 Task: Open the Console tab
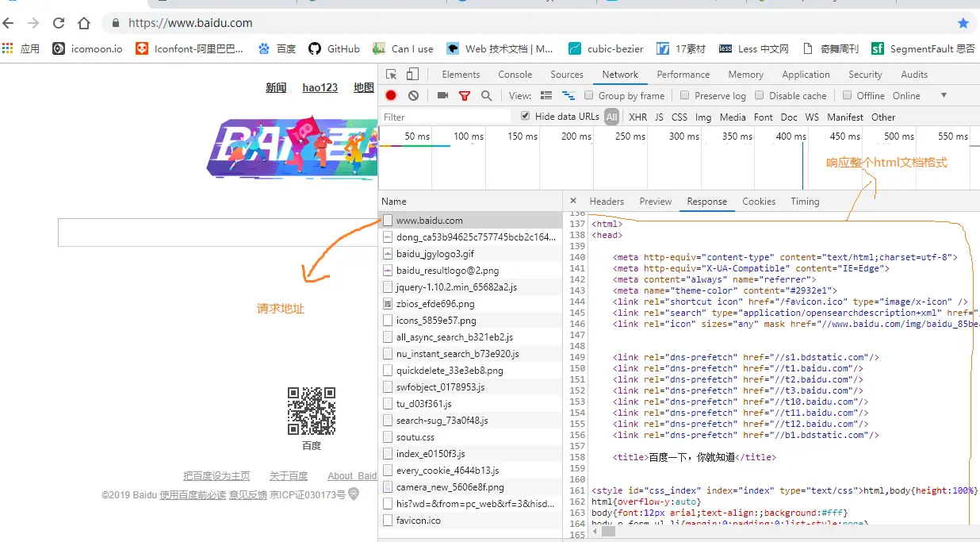click(515, 75)
